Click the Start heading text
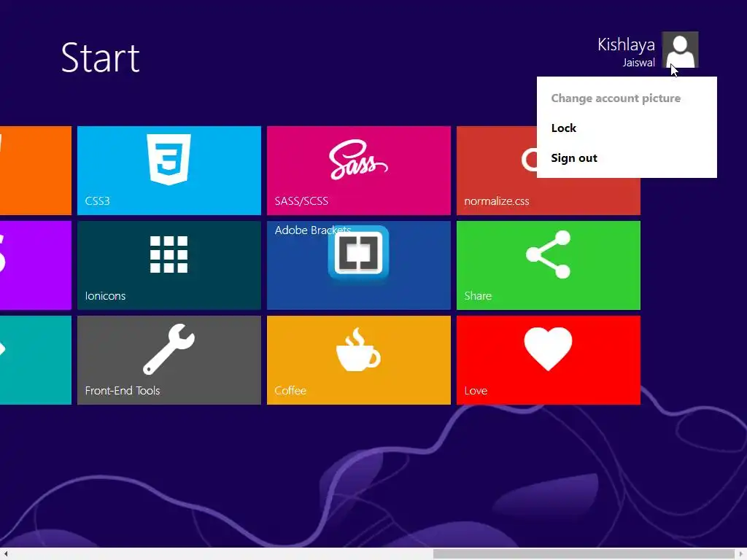 pyautogui.click(x=101, y=58)
